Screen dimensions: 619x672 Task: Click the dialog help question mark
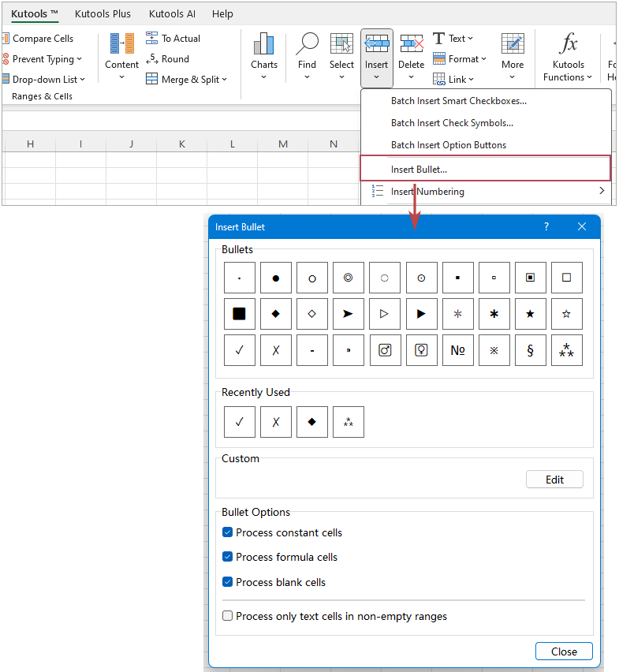[x=546, y=226]
